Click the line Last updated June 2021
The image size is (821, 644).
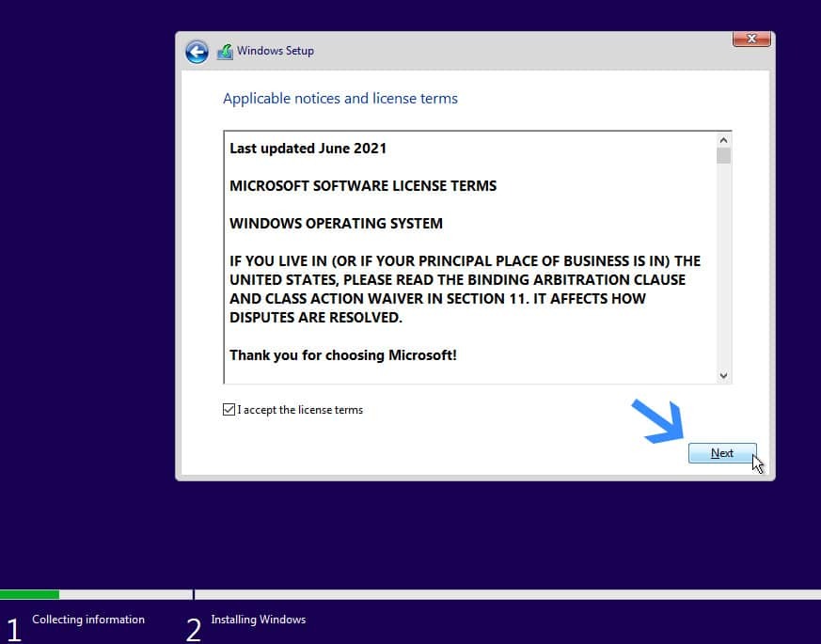[x=308, y=149]
